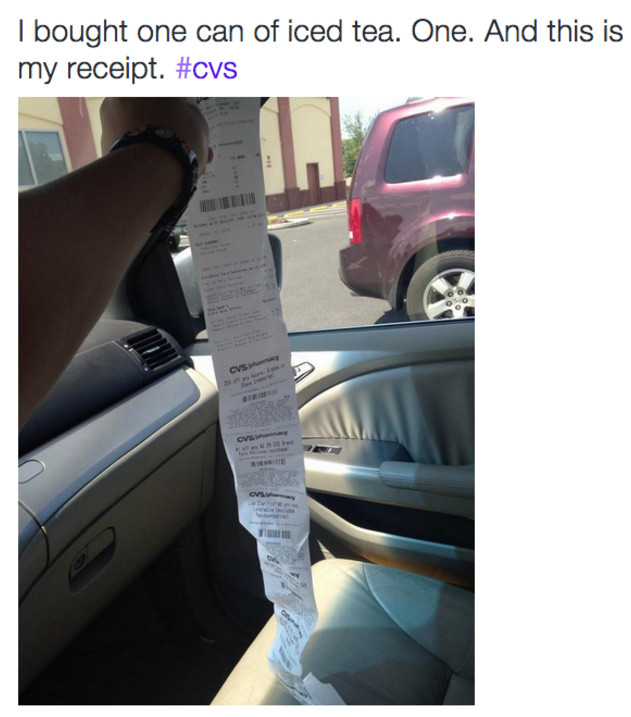Click the building doorway behind the receipt

313,182
